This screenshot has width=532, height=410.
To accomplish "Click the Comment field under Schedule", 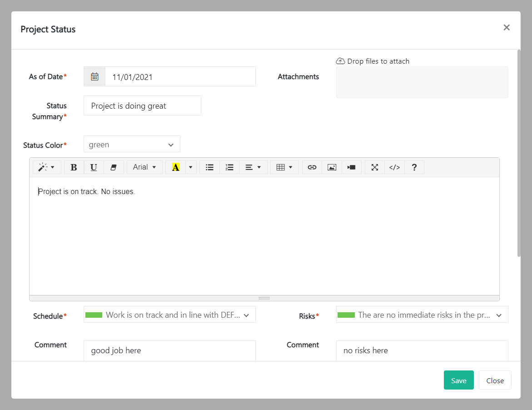I will click(169, 350).
